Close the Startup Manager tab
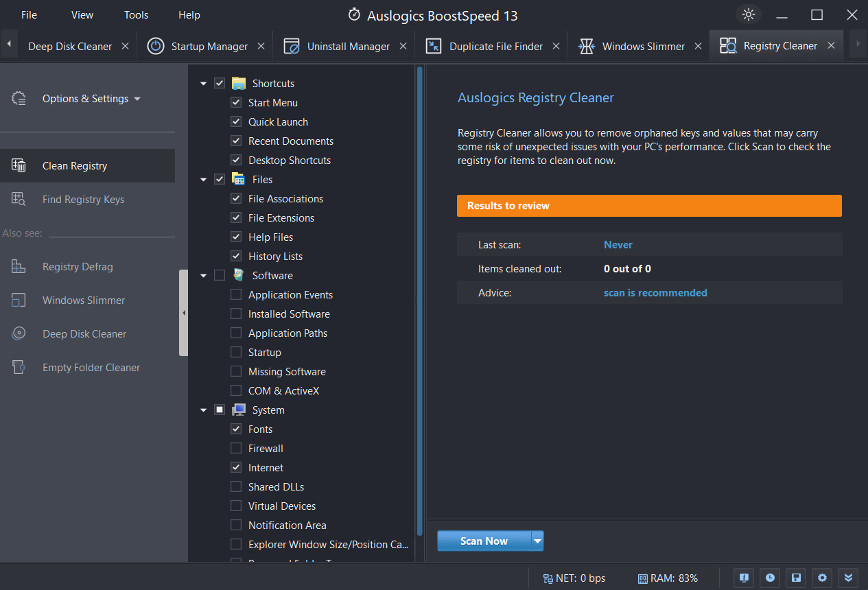The width and height of the screenshot is (868, 590). (261, 46)
